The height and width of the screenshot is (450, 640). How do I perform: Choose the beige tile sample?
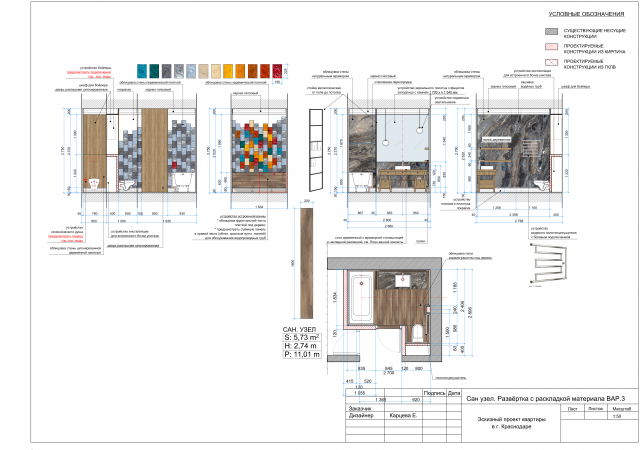[203, 71]
